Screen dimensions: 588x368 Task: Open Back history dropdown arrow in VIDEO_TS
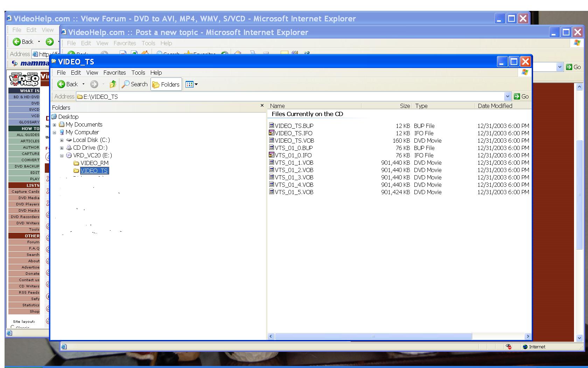[83, 84]
